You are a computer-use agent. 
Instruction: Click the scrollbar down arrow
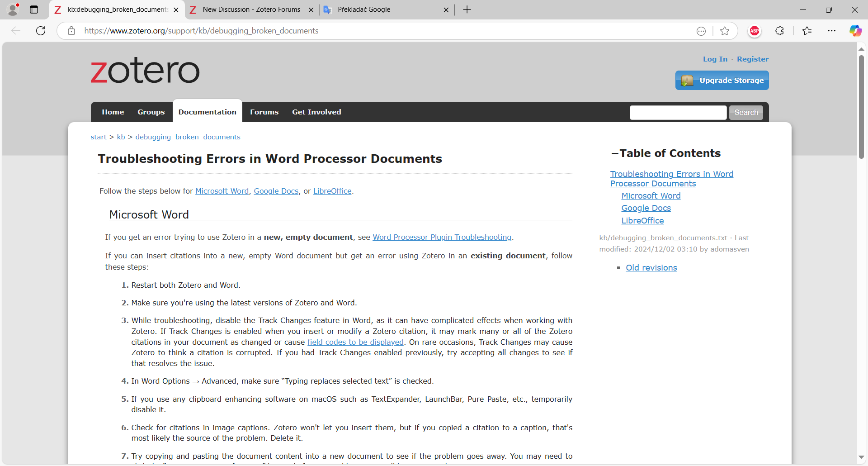coord(861,457)
